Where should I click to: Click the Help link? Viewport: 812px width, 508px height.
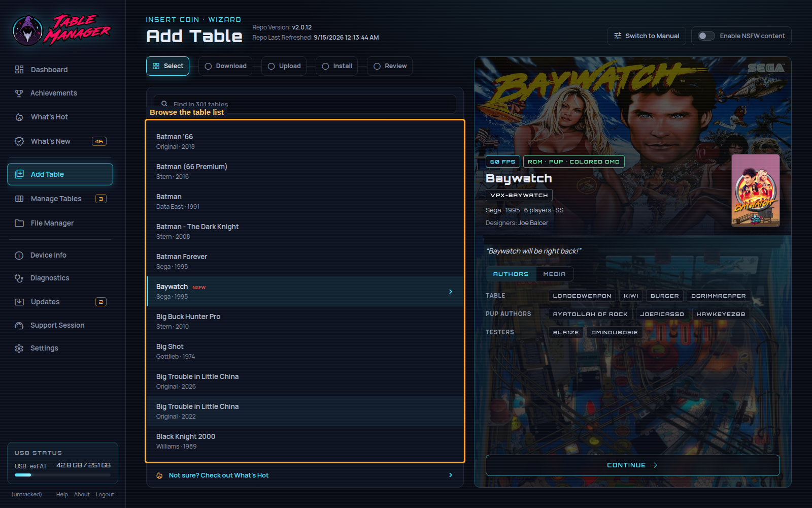(x=62, y=494)
